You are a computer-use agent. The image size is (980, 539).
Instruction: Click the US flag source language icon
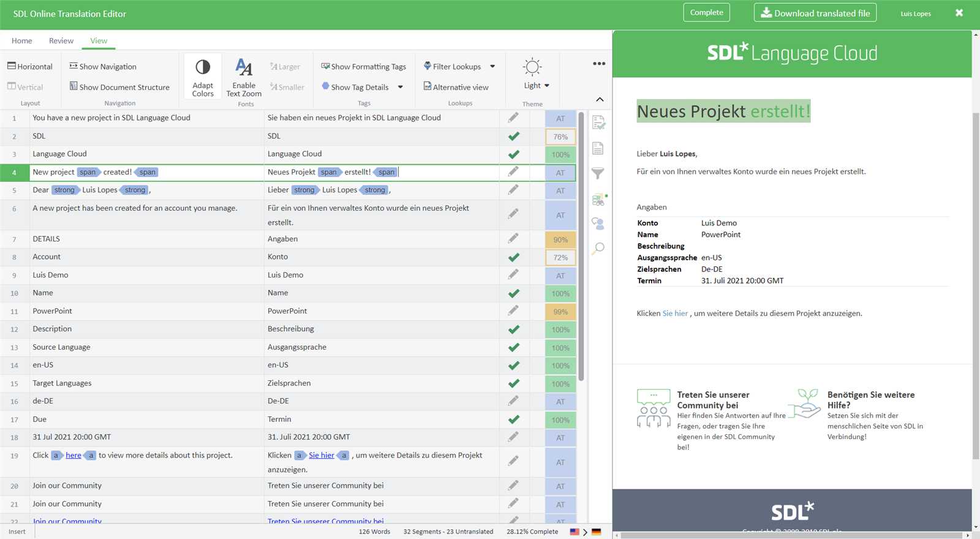pyautogui.click(x=575, y=532)
